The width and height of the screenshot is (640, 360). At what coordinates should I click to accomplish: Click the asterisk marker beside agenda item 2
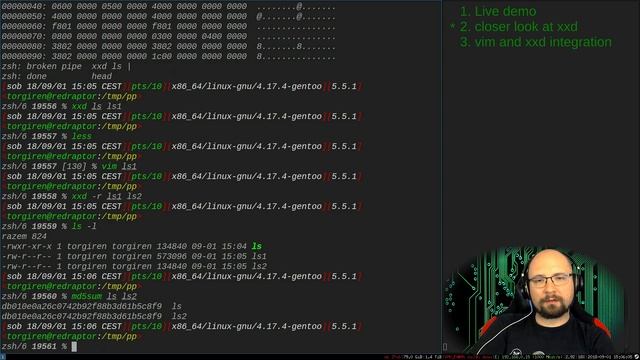click(x=452, y=27)
